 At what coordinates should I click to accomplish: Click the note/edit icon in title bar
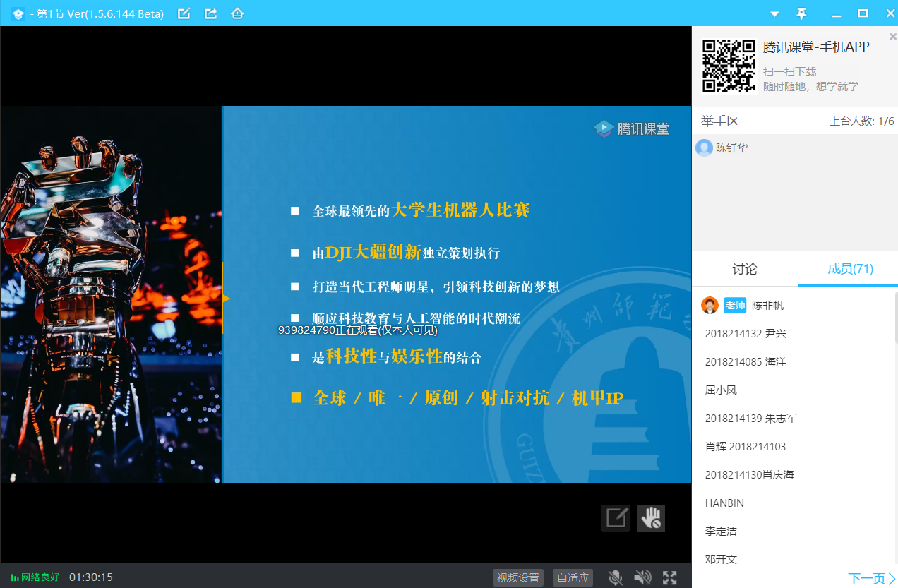click(x=184, y=13)
